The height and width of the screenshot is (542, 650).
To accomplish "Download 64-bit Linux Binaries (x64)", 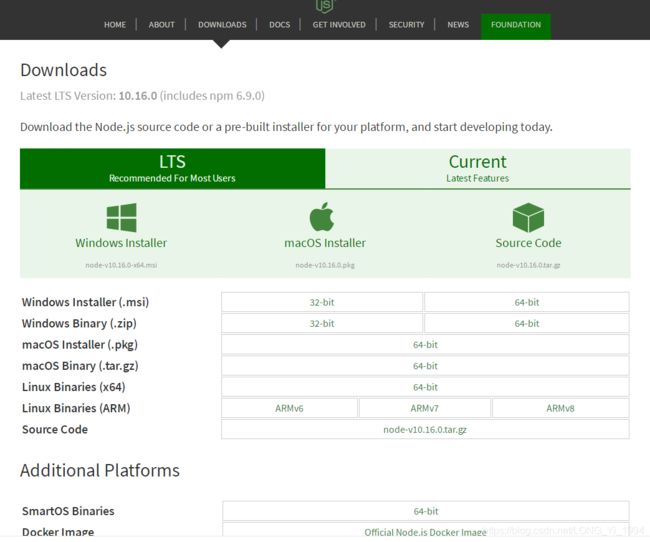I will [425, 387].
